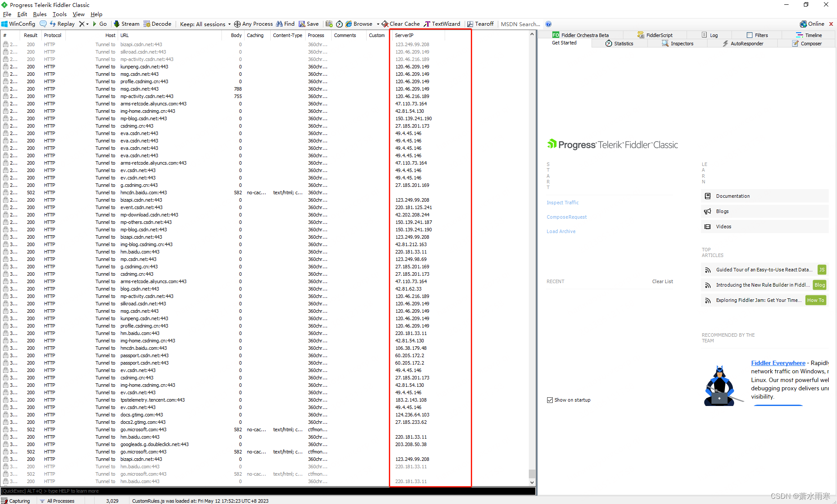The image size is (837, 504).
Task: Click the Load Archive link
Action: tap(561, 231)
